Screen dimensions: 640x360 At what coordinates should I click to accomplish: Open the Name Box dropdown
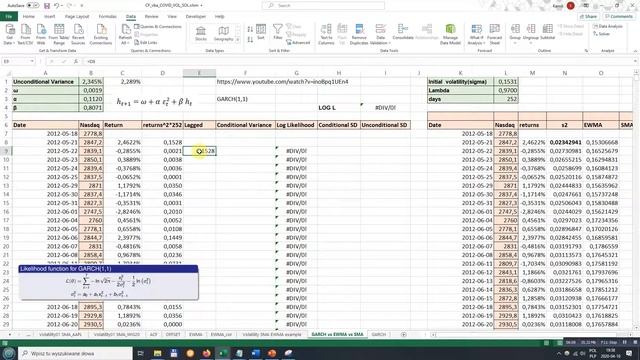click(x=32, y=61)
